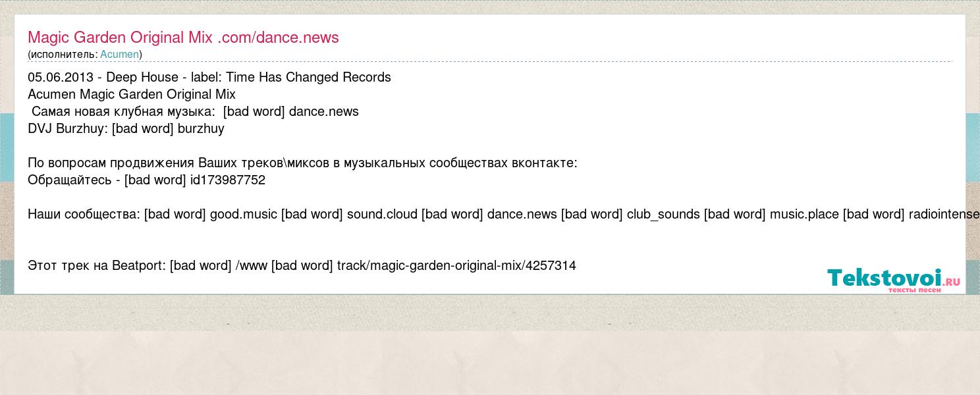Click "club_sounds" in the communities line

tap(663, 215)
